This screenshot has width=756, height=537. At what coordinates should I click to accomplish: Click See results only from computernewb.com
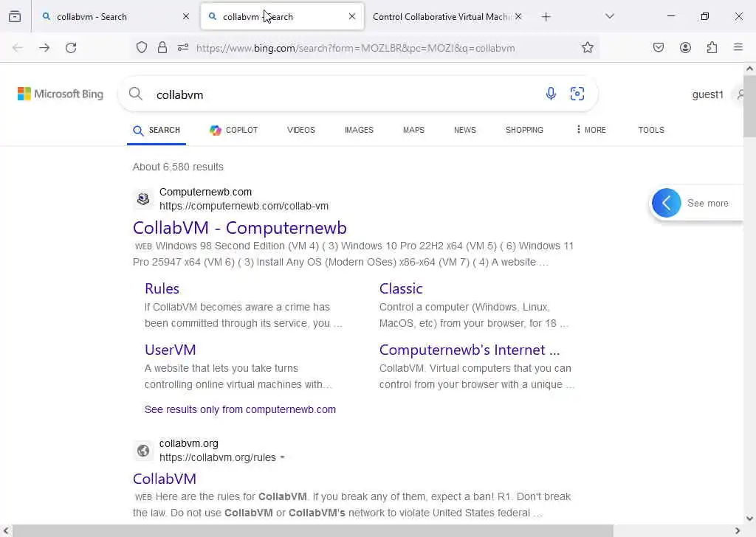coord(240,409)
